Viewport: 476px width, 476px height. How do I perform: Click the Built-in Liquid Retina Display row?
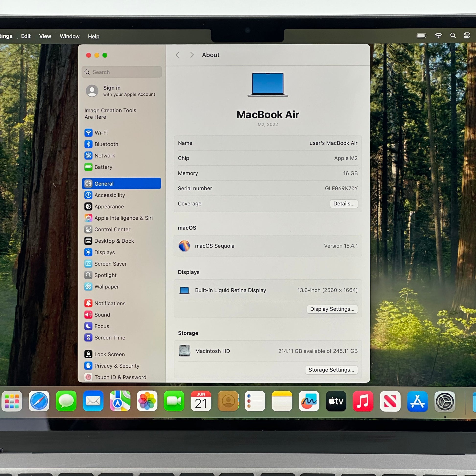click(x=268, y=290)
